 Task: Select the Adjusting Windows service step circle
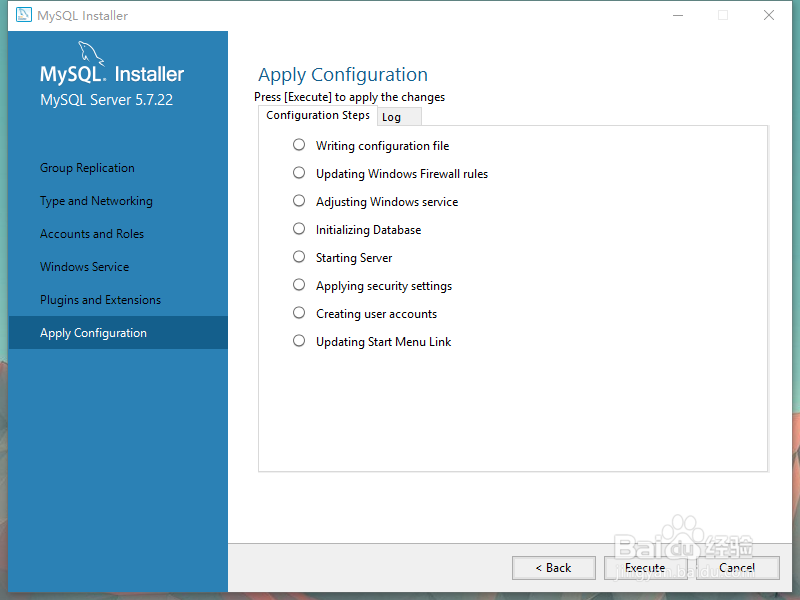pyautogui.click(x=299, y=201)
